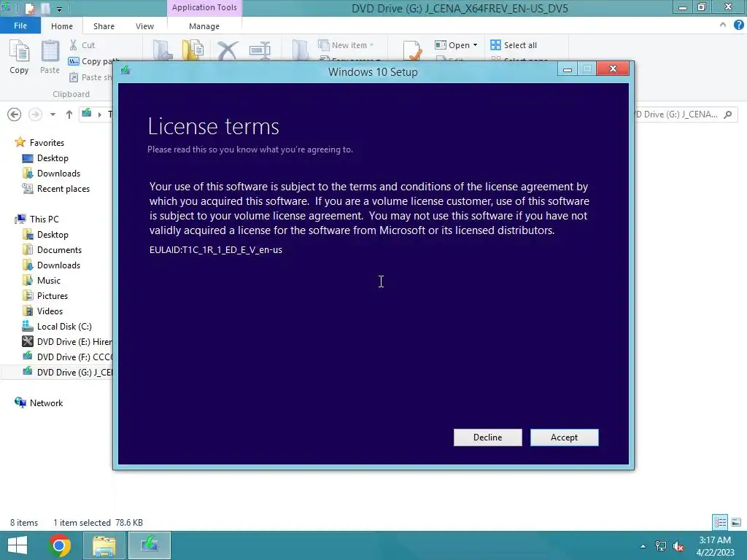The width and height of the screenshot is (747, 560).
Task: Click the Move to folder icon
Action: click(x=163, y=50)
